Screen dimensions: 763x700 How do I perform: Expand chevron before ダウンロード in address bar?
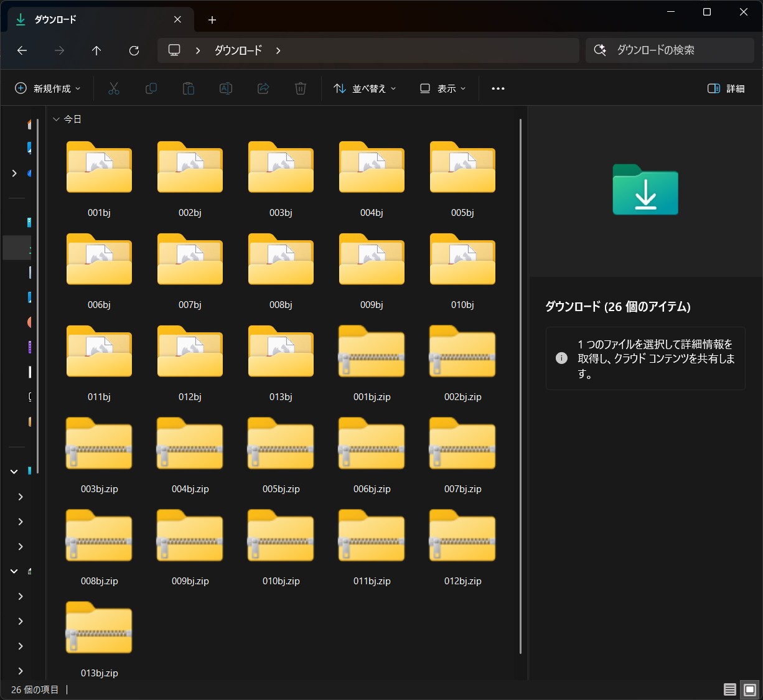198,50
